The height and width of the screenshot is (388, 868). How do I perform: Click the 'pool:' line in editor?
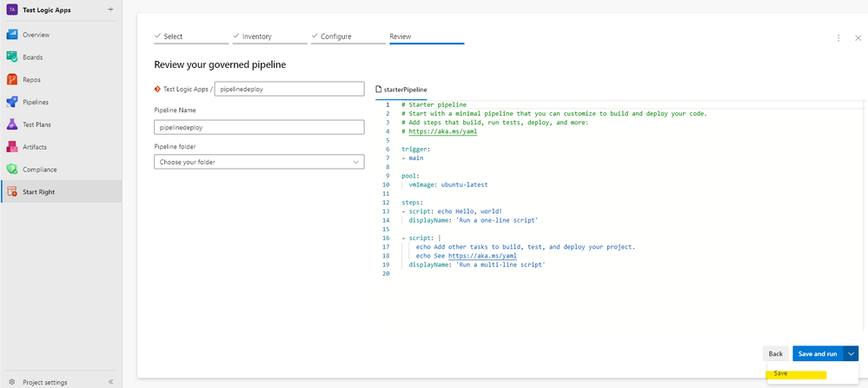[411, 176]
